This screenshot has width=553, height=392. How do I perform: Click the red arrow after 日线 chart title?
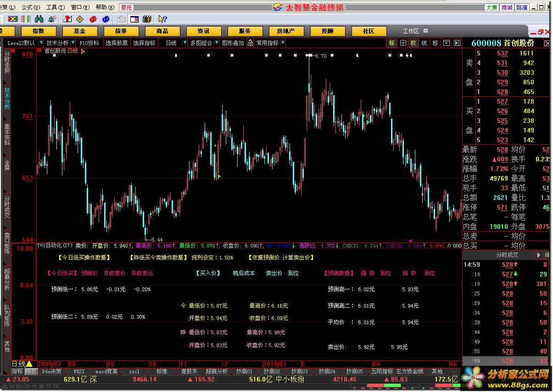83,51
